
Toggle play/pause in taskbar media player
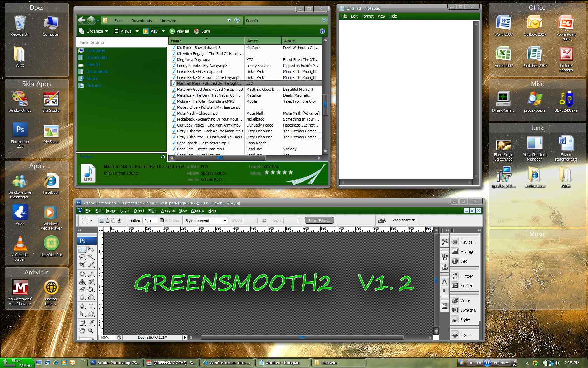click(487, 363)
